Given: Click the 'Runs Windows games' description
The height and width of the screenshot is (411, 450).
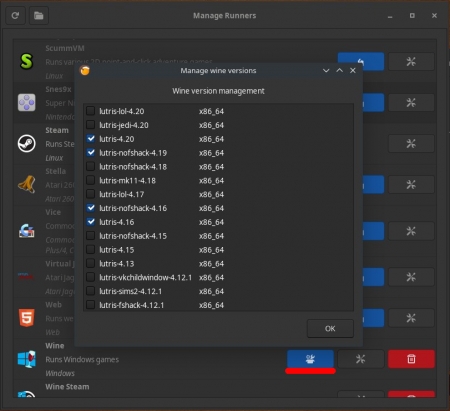Looking at the screenshot, I should [82, 360].
